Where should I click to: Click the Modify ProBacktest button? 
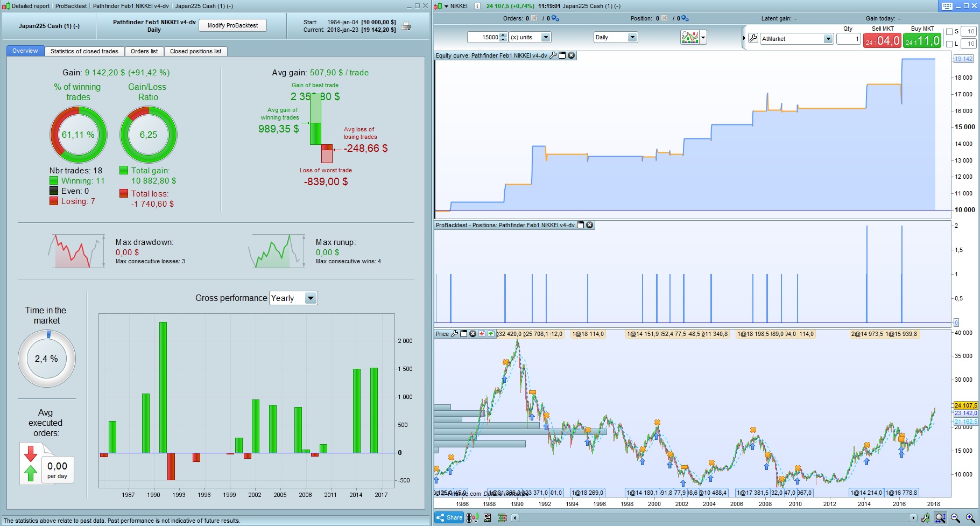tap(233, 25)
